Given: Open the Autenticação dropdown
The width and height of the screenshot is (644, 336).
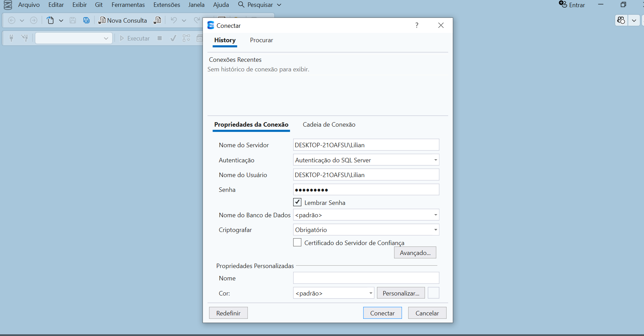Looking at the screenshot, I should click(x=366, y=160).
